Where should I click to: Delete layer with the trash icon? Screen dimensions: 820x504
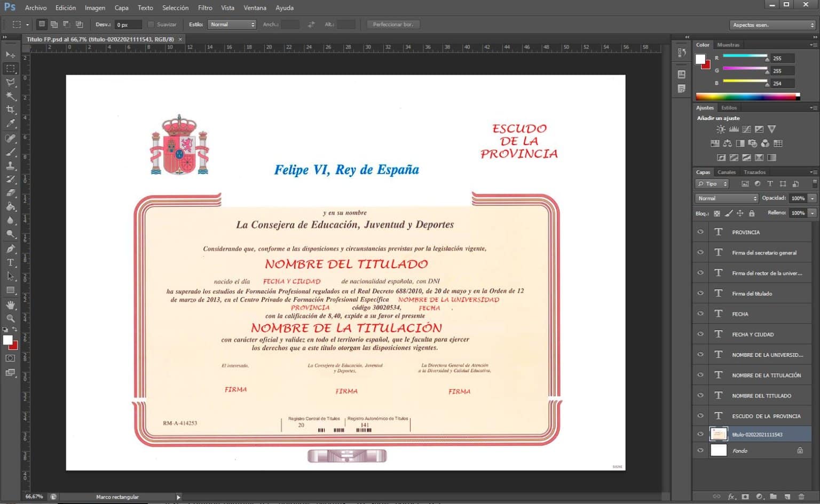pyautogui.click(x=802, y=497)
